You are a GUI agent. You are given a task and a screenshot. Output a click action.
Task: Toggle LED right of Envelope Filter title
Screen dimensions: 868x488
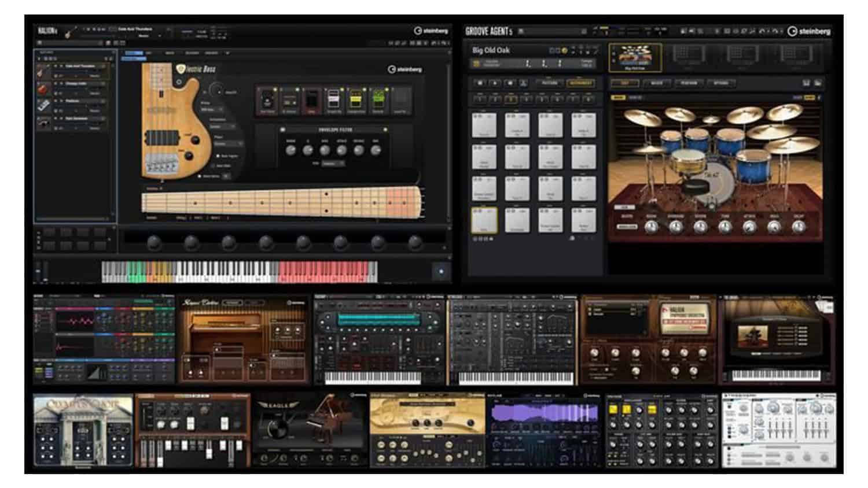coord(385,130)
